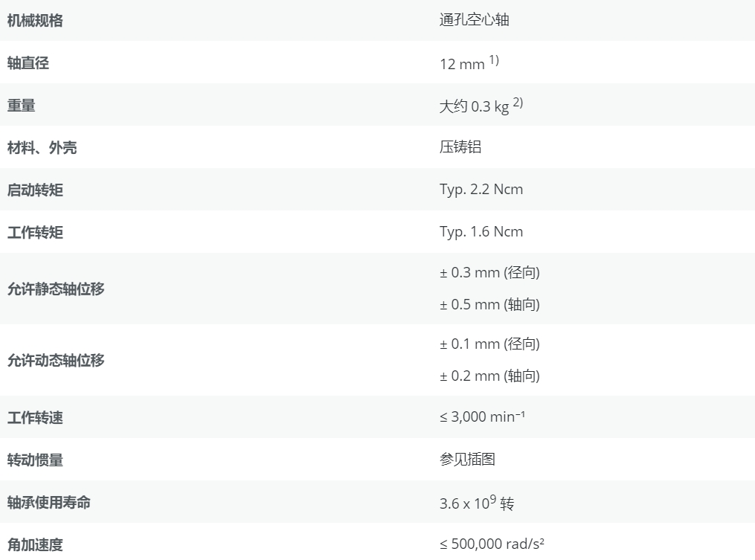The height and width of the screenshot is (560, 755).
Task: Click the 轴直径 label
Action: pos(28,63)
